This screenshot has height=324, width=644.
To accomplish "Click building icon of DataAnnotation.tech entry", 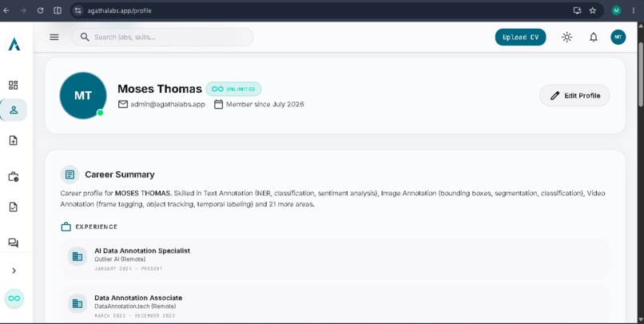I will (78, 303).
